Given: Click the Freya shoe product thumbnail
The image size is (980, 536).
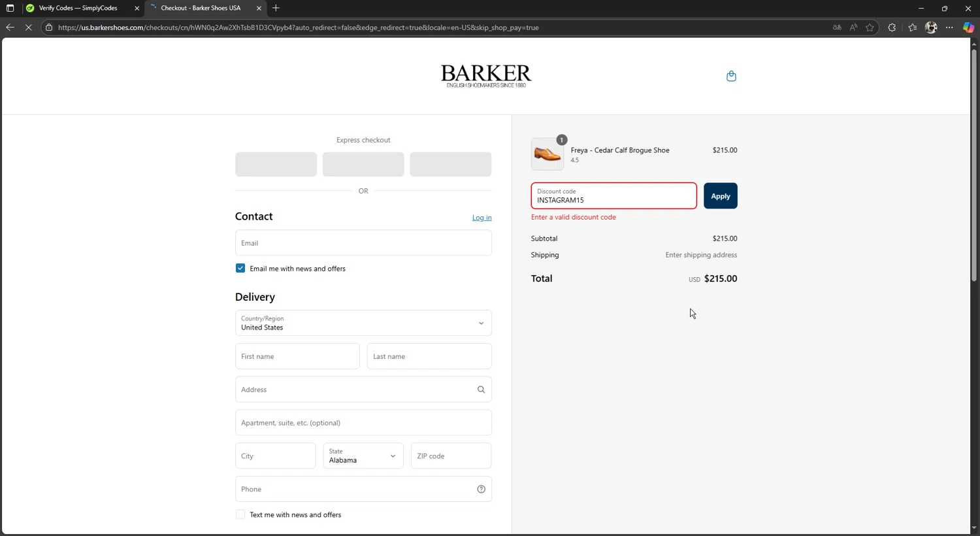Looking at the screenshot, I should (x=547, y=154).
